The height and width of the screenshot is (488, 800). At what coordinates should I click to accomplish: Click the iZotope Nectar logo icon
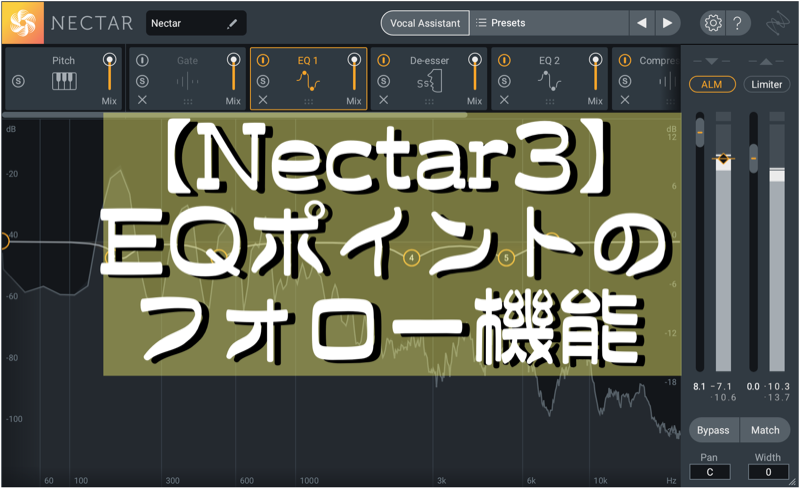click(22, 23)
